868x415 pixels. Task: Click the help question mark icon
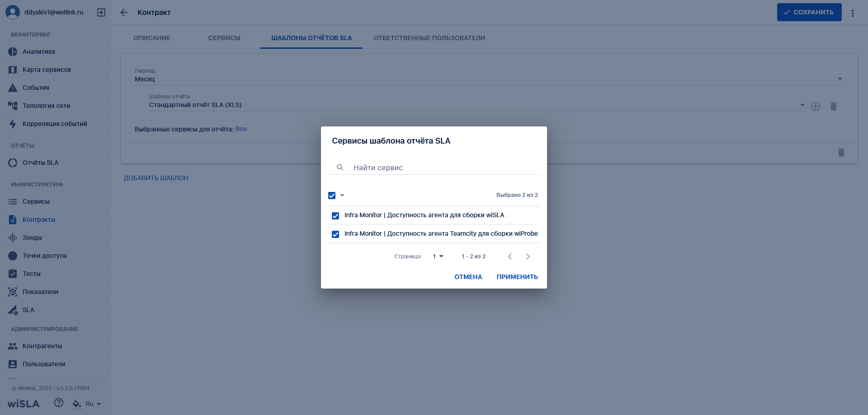pyautogui.click(x=59, y=403)
